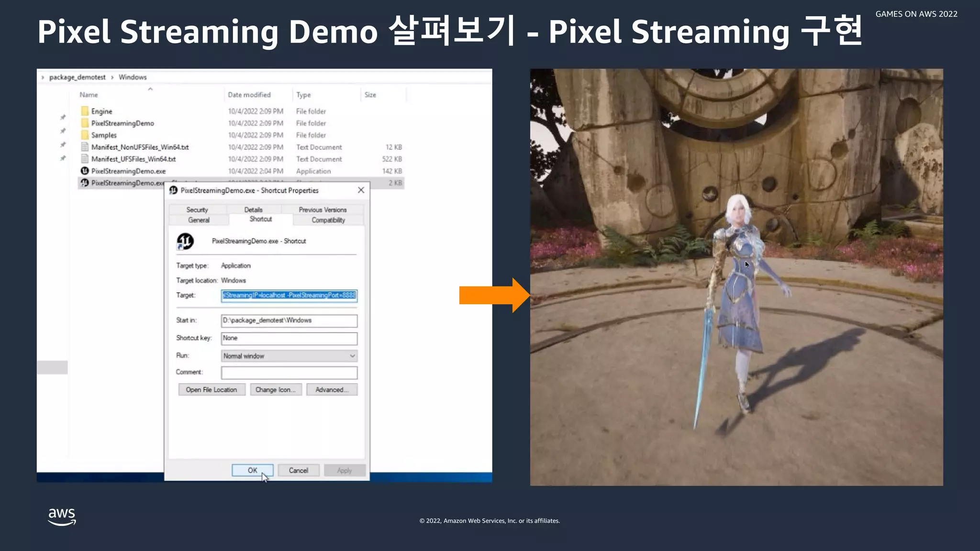Select the Samples folder icon
The width and height of the screenshot is (980, 551).
click(85, 135)
